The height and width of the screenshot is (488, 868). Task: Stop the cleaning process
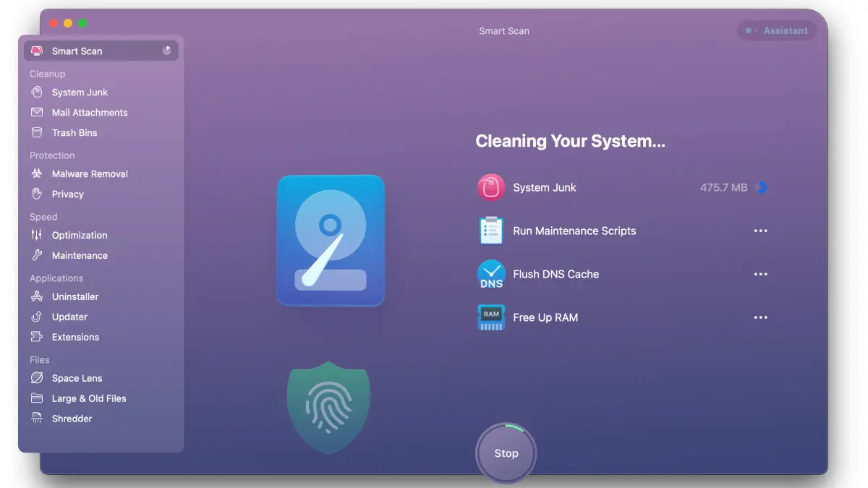tap(506, 453)
